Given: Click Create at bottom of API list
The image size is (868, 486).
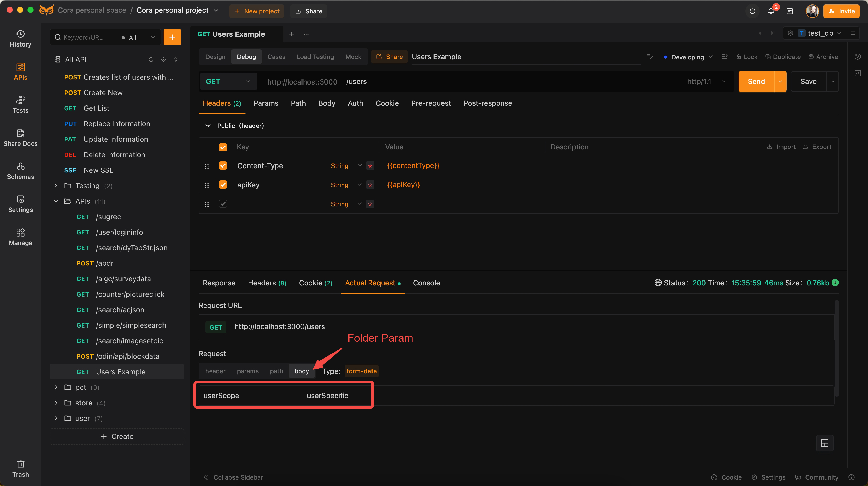Looking at the screenshot, I should point(117,436).
